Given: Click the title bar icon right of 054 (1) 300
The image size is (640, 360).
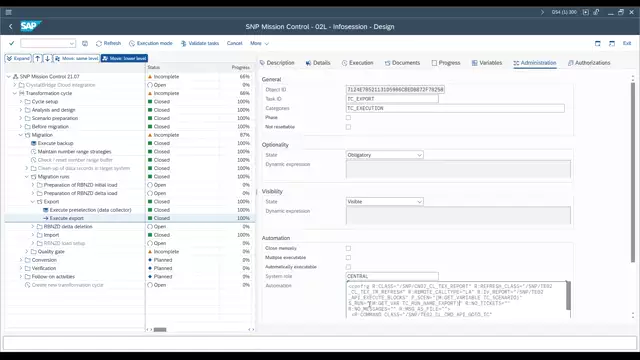Looking at the screenshot, I should point(585,12).
